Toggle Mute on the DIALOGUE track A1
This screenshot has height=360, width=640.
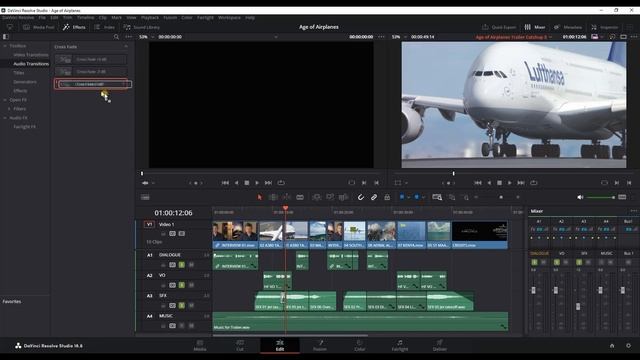tap(191, 265)
